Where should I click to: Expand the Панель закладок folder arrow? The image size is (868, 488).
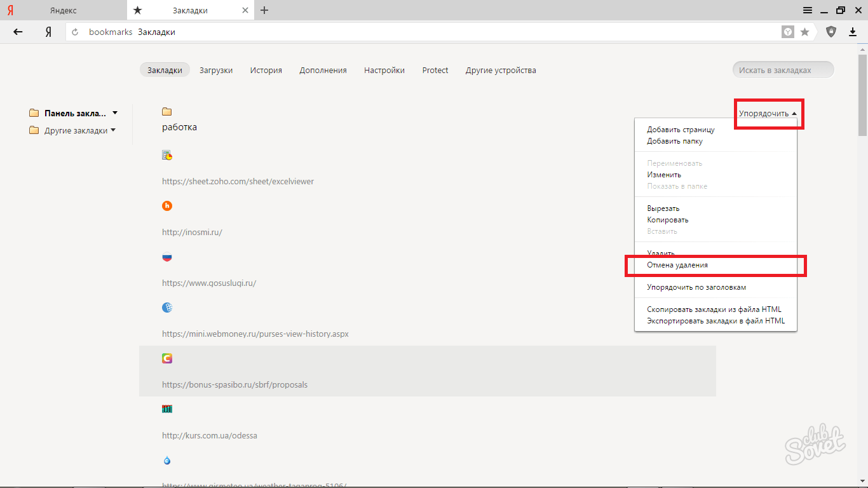[x=115, y=113]
